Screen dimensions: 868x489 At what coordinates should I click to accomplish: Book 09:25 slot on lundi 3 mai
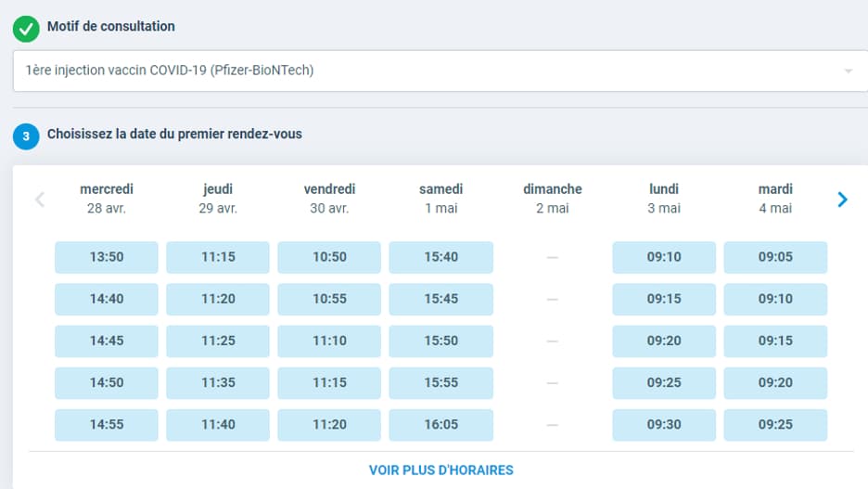point(664,382)
